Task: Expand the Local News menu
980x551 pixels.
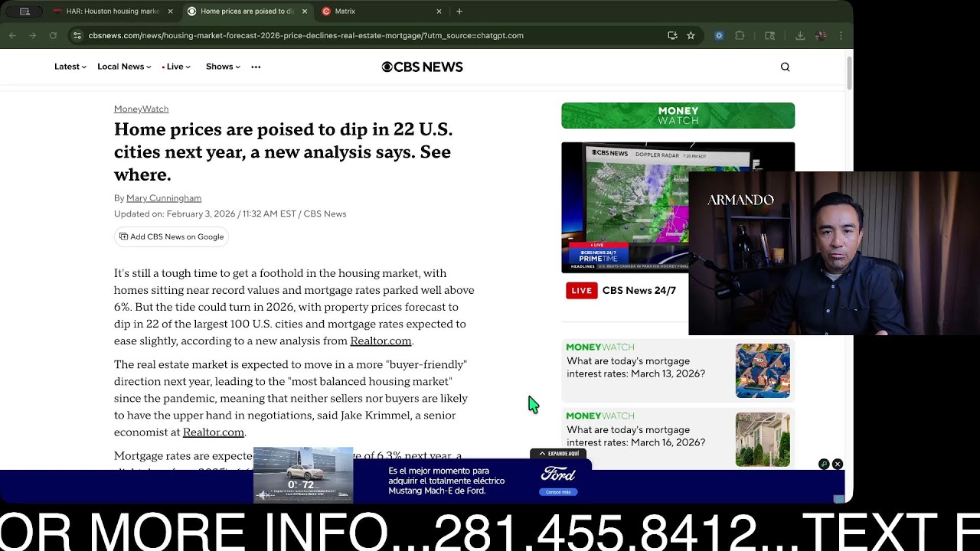Action: [x=124, y=67]
